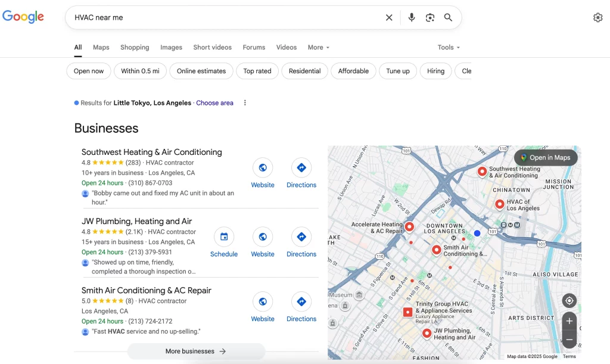Click phone number (310) 867-0703

point(150,183)
